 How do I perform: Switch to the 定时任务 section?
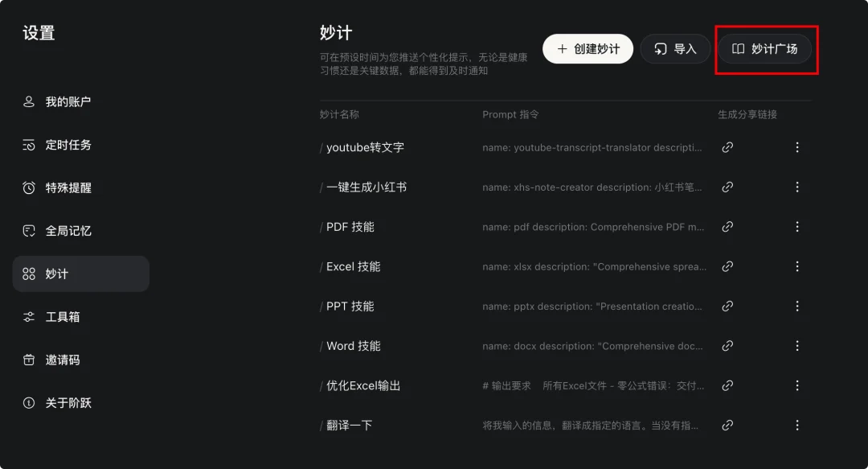[x=67, y=145]
